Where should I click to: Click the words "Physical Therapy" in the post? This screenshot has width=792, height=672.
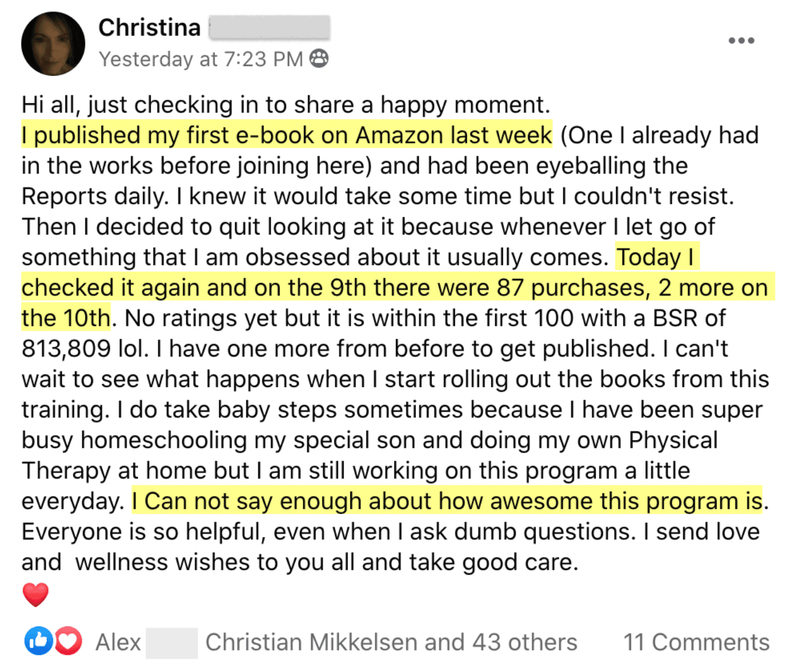673,440
